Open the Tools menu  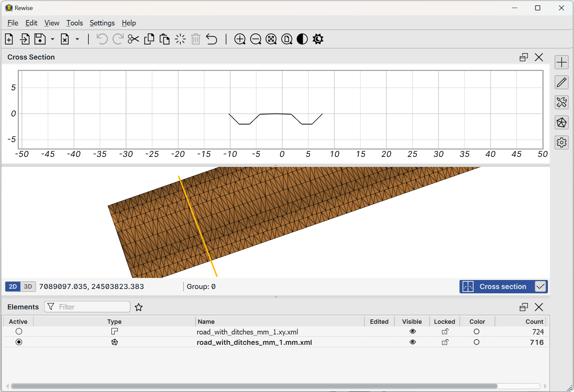(74, 23)
